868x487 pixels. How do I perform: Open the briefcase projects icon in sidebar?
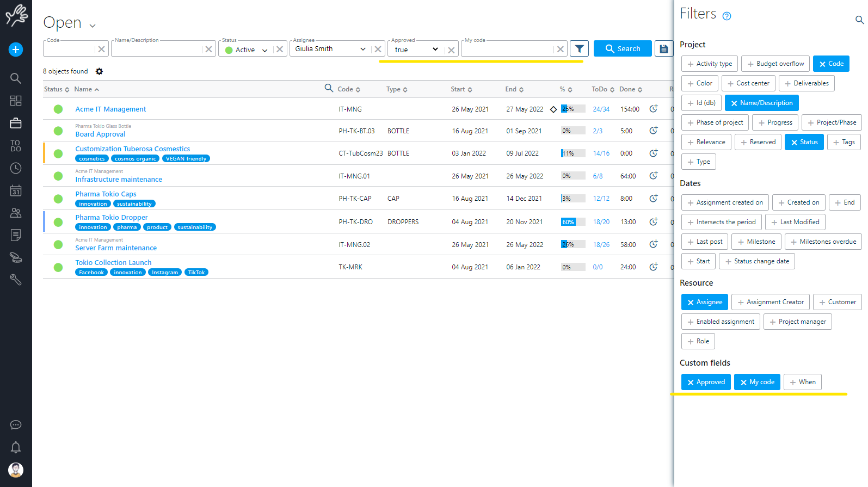[x=16, y=124]
